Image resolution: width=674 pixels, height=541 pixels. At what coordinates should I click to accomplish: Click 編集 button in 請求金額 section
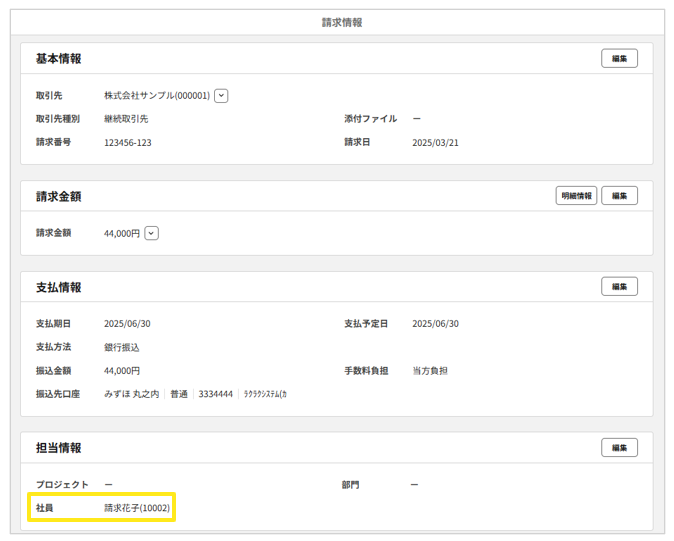tap(619, 196)
